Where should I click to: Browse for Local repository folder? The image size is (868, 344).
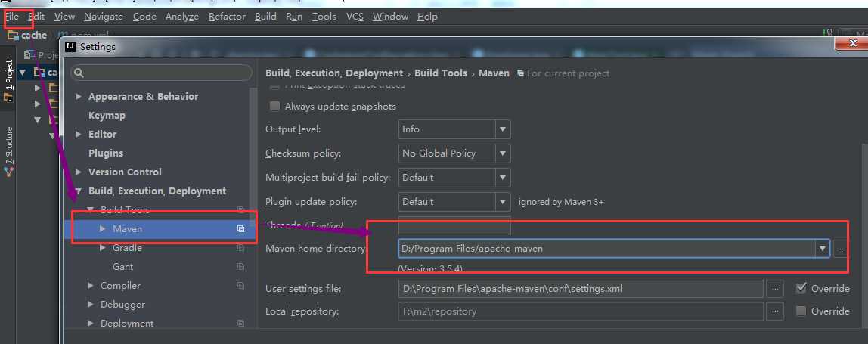point(775,311)
